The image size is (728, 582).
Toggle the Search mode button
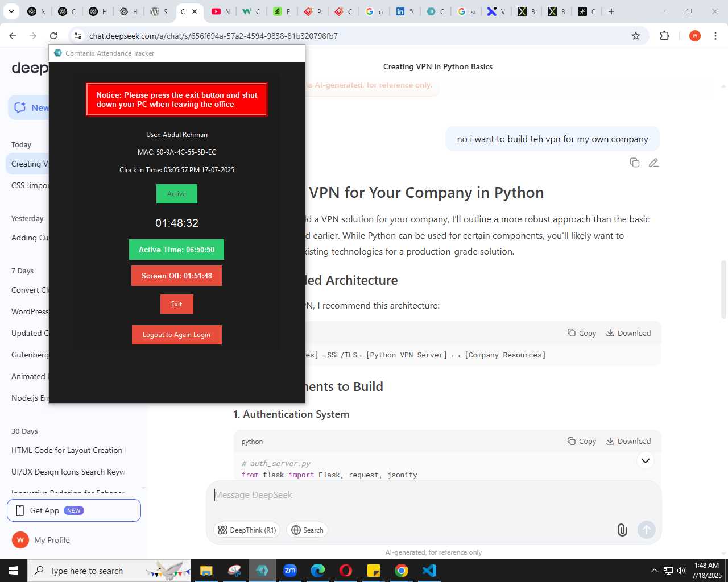pyautogui.click(x=307, y=530)
